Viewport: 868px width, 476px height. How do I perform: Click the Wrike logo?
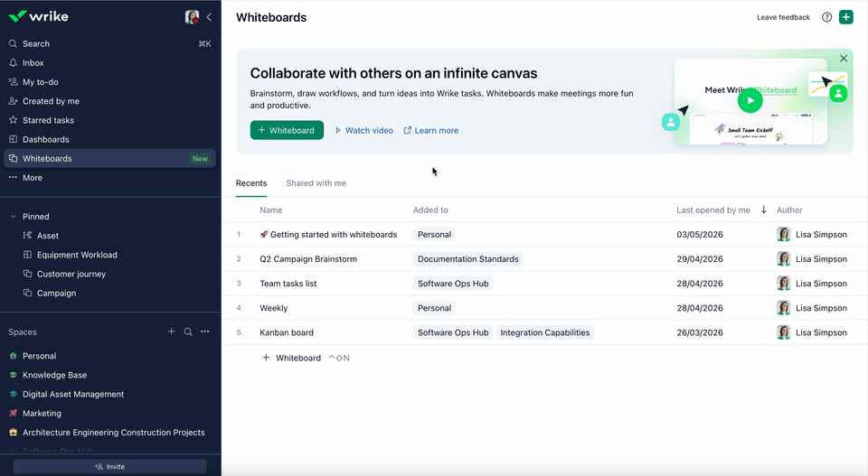point(38,16)
